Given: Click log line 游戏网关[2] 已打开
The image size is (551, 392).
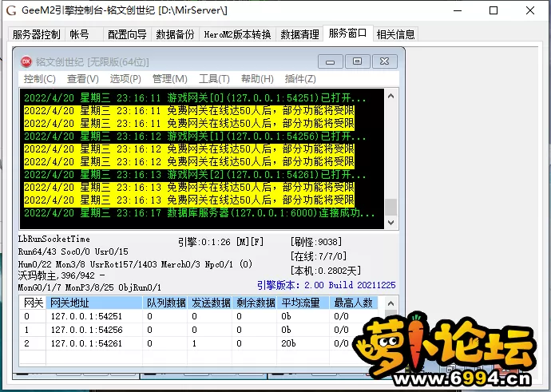Looking at the screenshot, I should tap(195, 175).
